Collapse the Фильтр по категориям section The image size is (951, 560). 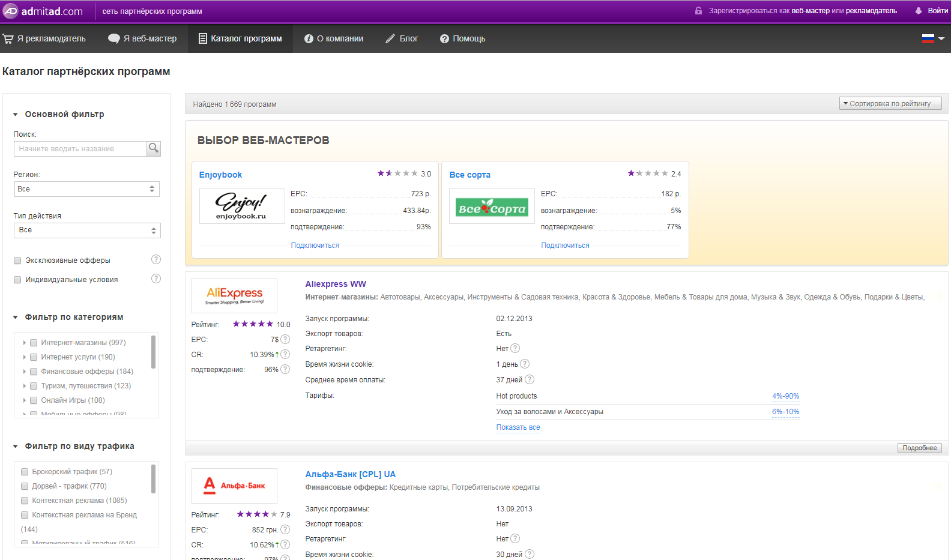(16, 318)
